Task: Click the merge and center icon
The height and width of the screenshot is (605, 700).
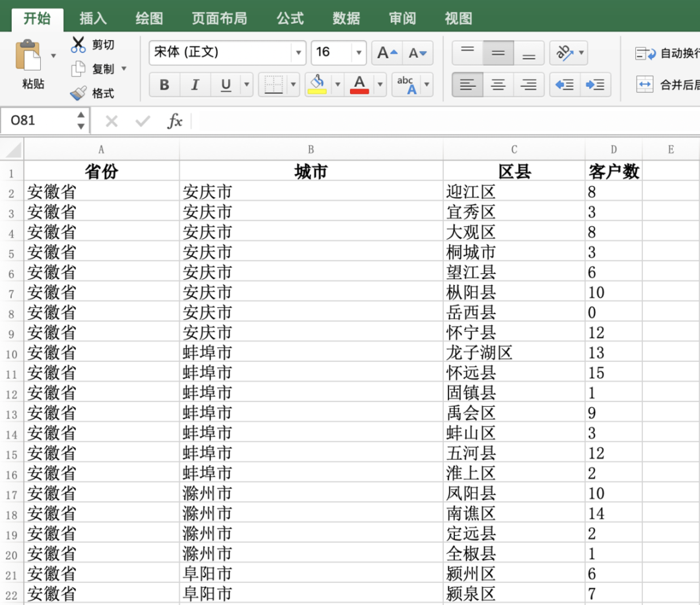Action: [645, 84]
